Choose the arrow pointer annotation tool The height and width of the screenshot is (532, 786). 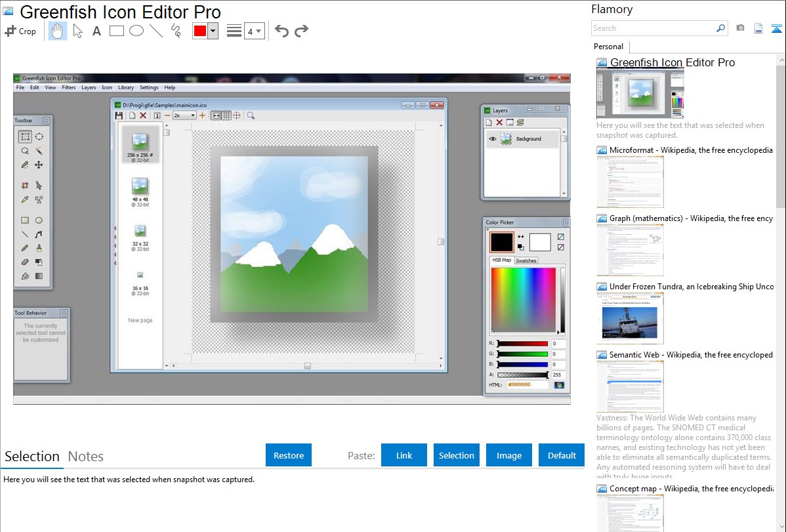tap(77, 31)
